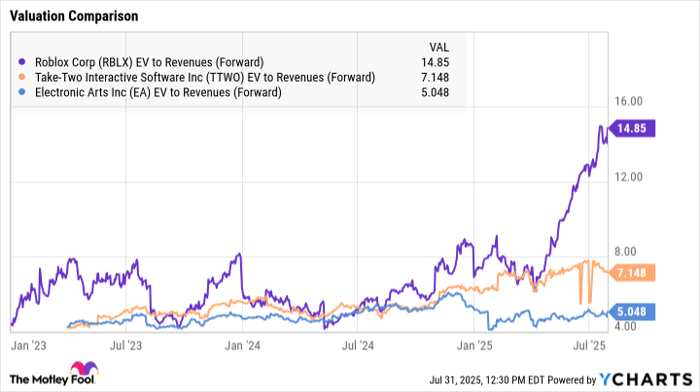Screen dimensions: 700x392
Task: Click the Jul '23 x-axis label
Action: point(126,346)
